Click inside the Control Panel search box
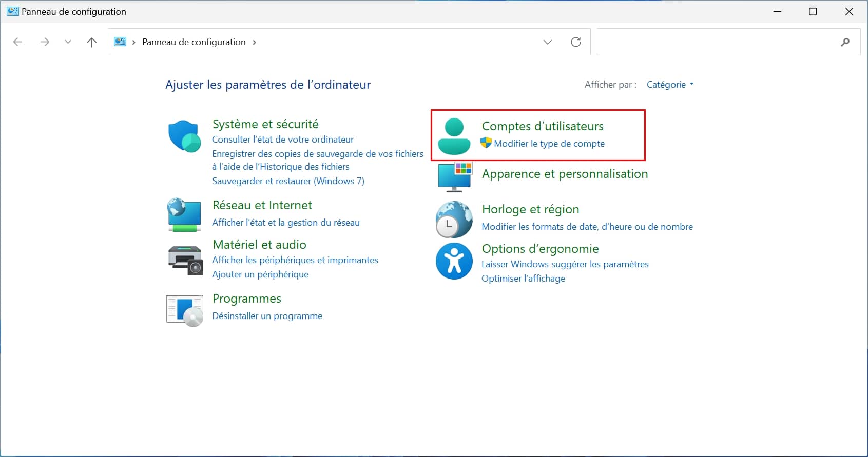This screenshot has width=868, height=457. pos(719,42)
